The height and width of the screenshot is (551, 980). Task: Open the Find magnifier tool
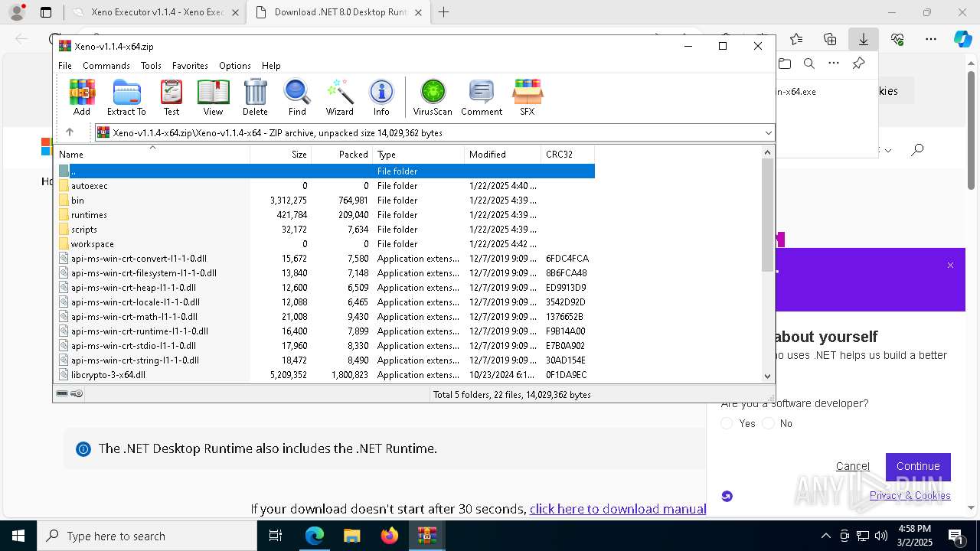[297, 97]
